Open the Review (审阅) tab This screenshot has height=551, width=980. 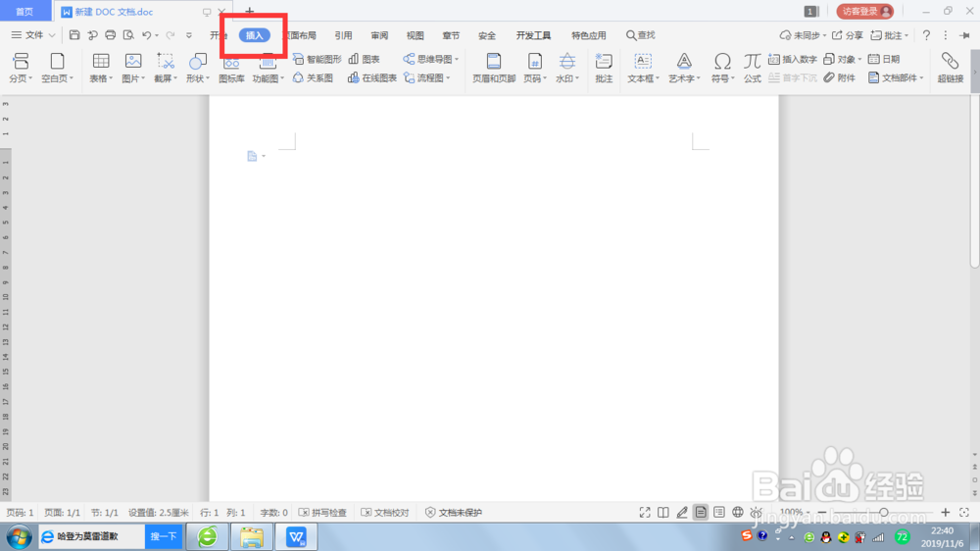379,35
